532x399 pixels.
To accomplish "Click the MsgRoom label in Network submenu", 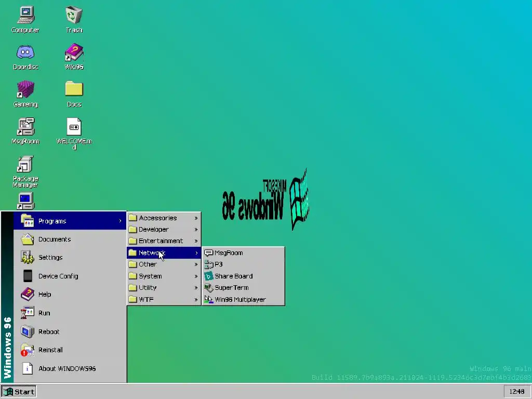I will tap(229, 253).
